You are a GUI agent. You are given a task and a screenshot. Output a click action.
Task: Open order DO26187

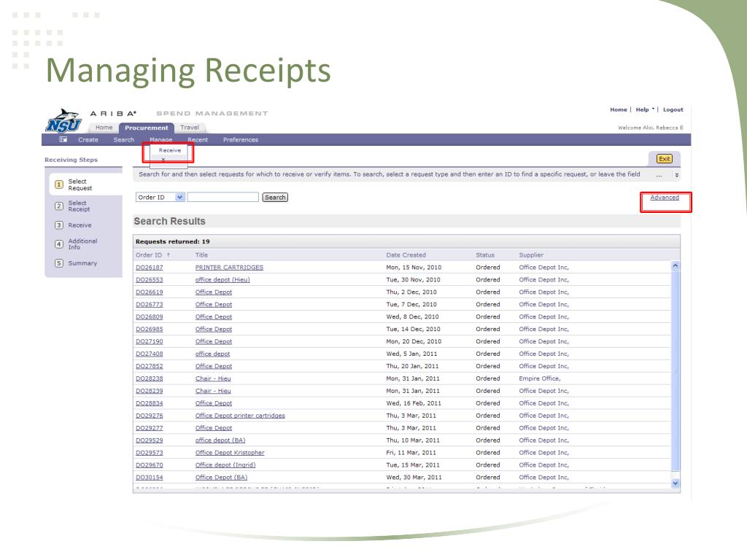(149, 268)
